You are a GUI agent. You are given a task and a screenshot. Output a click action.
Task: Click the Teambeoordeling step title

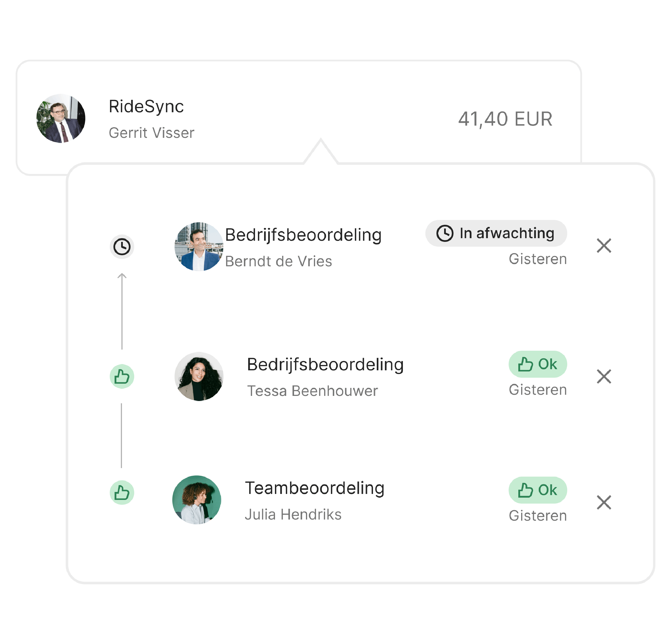315,488
